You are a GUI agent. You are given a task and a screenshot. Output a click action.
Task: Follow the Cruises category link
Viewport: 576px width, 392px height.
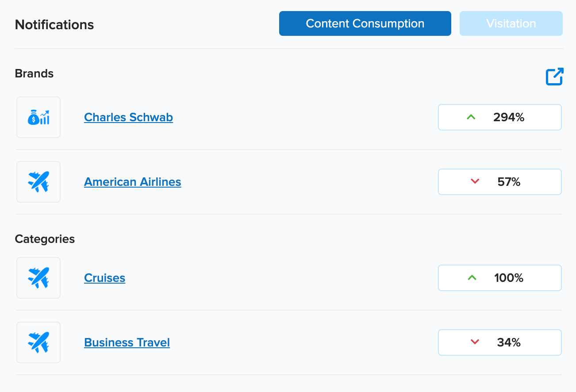104,278
